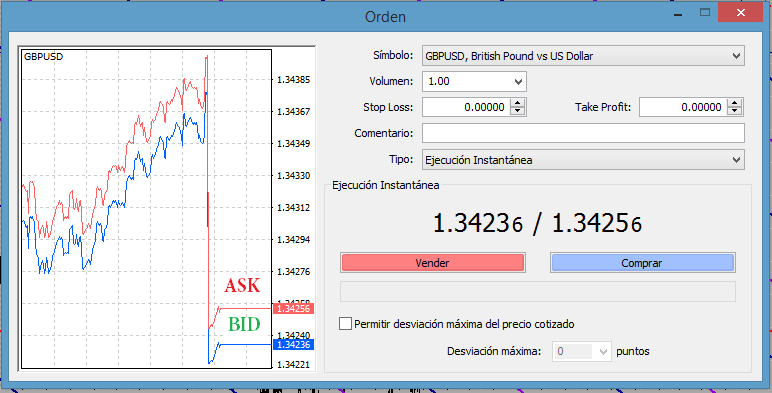Click inside the Take Profit field
This screenshot has height=393, width=772.
tap(683, 107)
